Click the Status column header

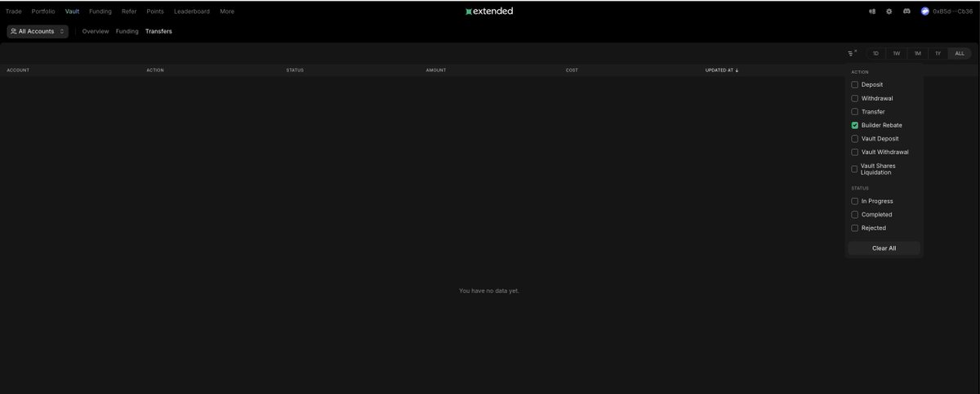click(295, 70)
